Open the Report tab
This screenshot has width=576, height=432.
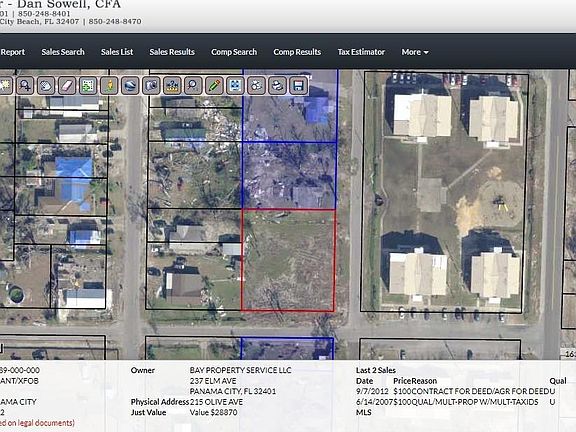12,52
